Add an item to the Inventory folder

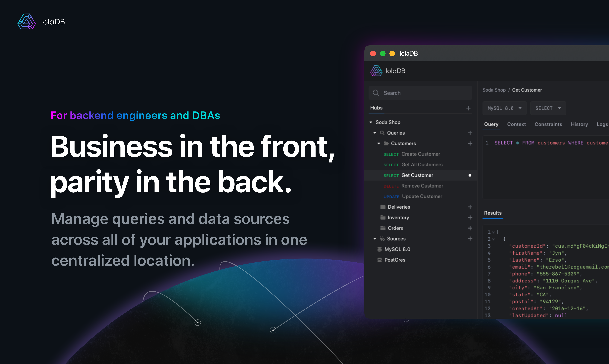coord(470,218)
